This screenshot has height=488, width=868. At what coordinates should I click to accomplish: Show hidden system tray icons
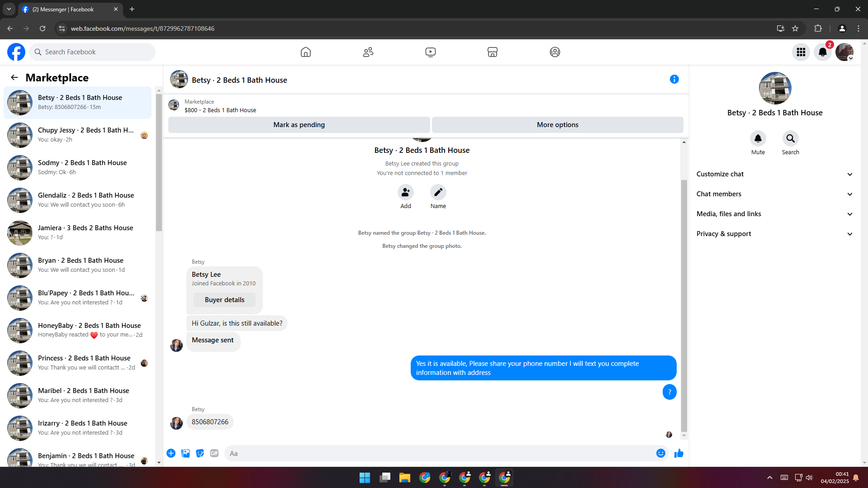click(x=769, y=478)
